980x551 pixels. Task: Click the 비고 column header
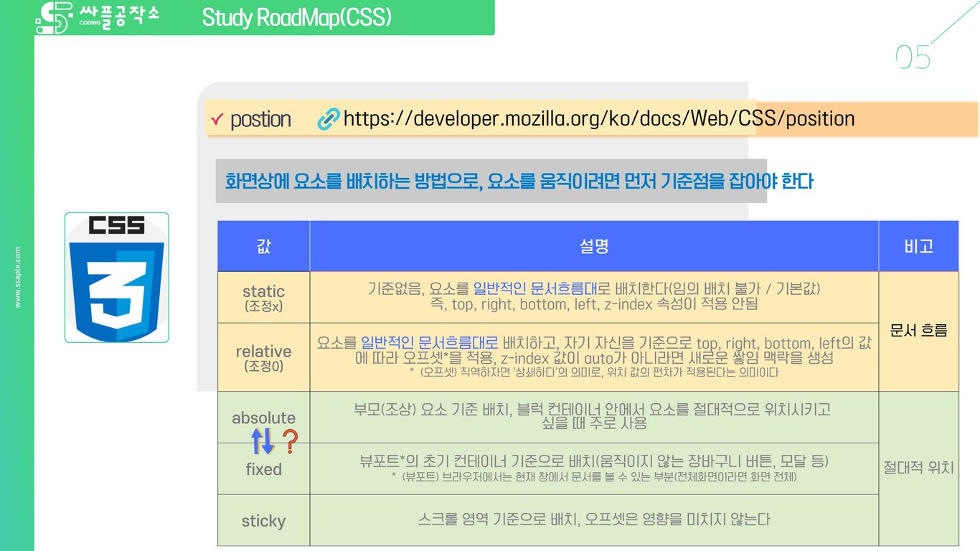(x=920, y=246)
